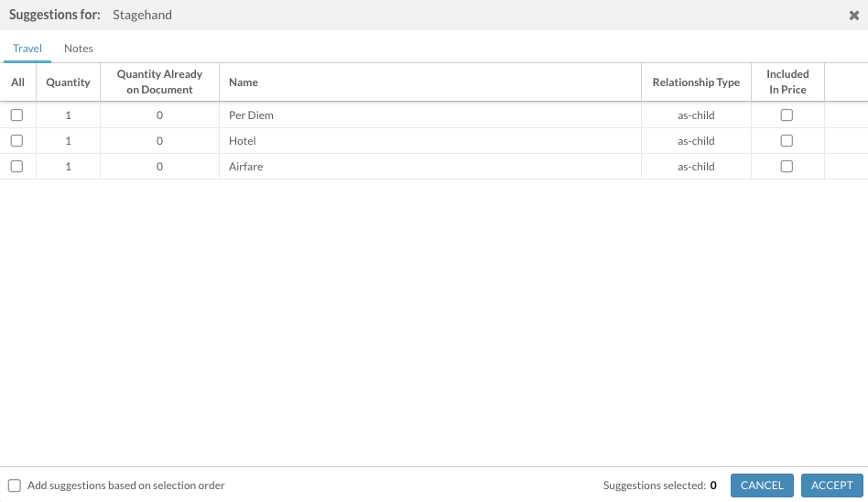This screenshot has width=868, height=502.
Task: Click the Relationship Type column header
Action: pos(696,82)
